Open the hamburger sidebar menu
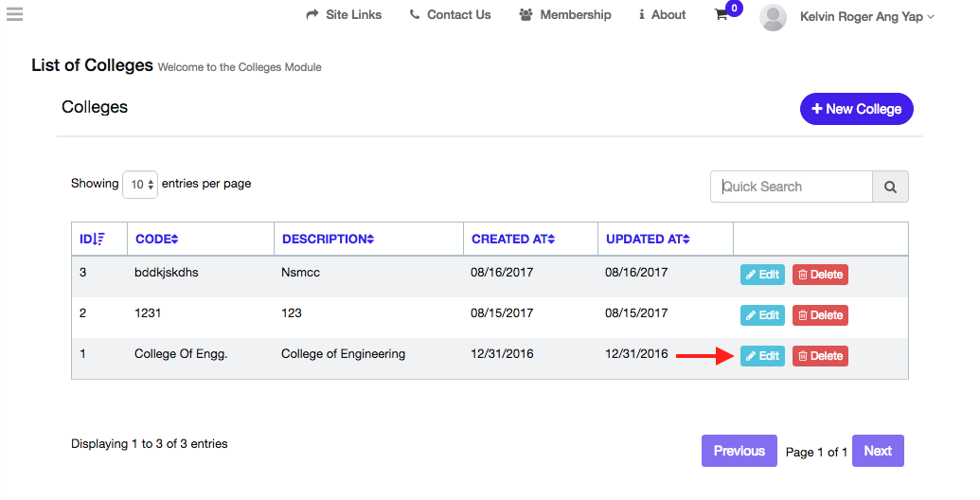This screenshot has width=980, height=500. (14, 14)
